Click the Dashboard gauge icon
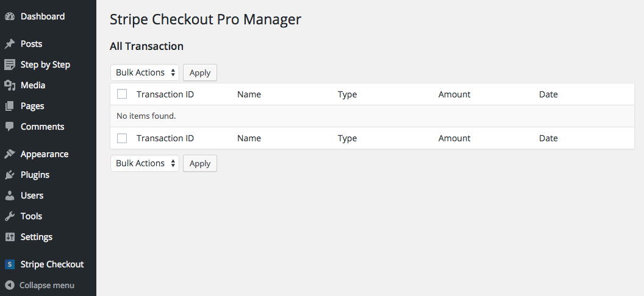644x296 pixels. coord(10,16)
